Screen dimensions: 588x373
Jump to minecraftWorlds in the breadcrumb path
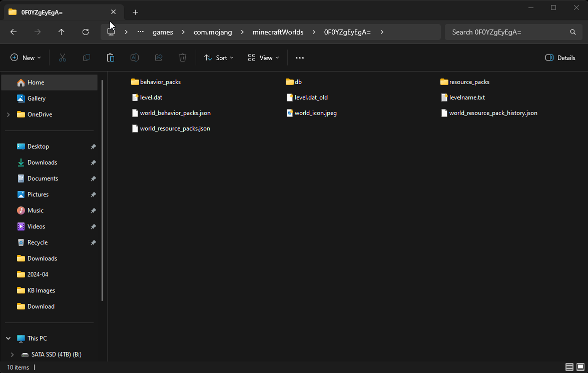(x=278, y=32)
